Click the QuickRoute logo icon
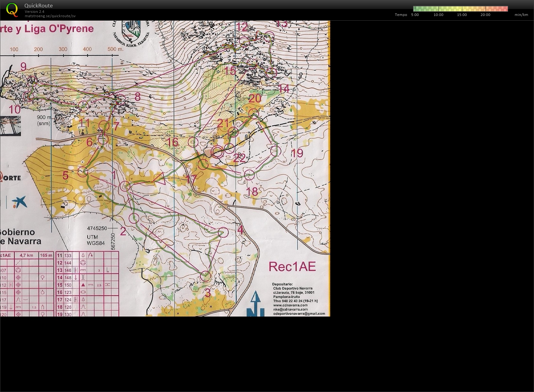 pos(12,10)
